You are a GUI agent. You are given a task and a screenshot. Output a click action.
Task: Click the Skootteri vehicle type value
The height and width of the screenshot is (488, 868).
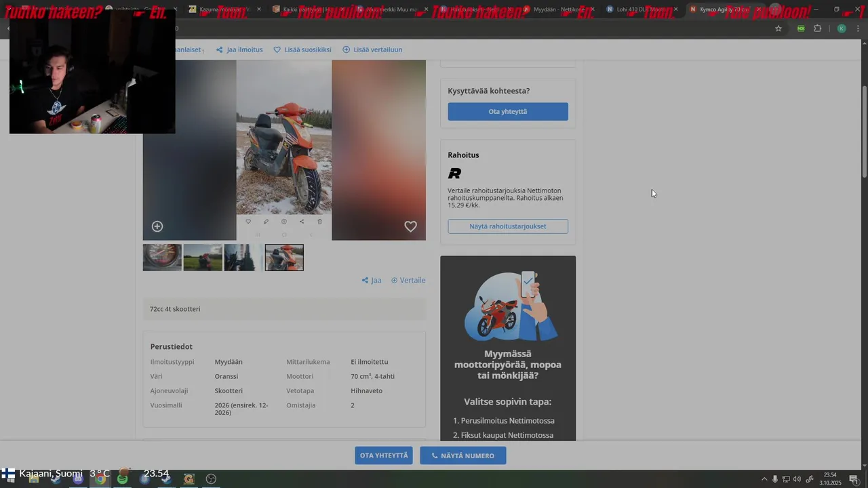click(229, 391)
